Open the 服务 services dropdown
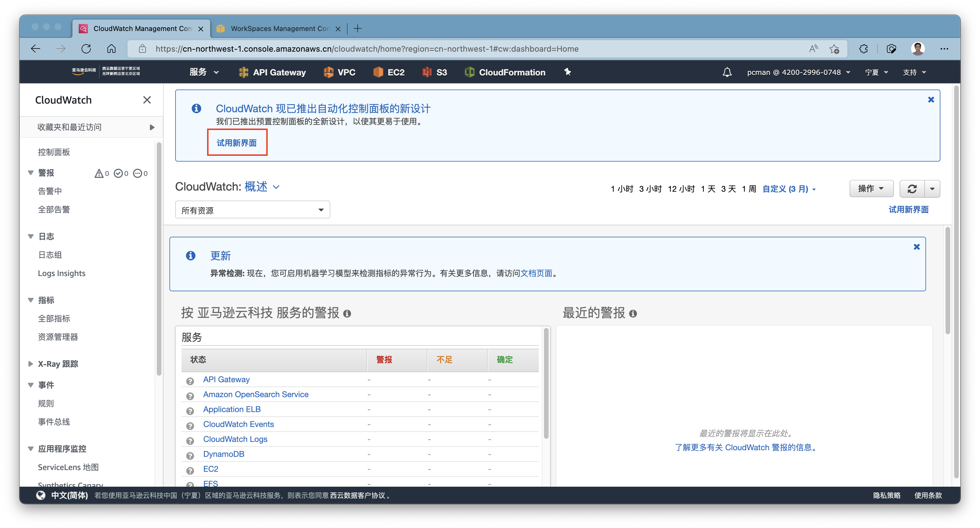 pos(204,72)
